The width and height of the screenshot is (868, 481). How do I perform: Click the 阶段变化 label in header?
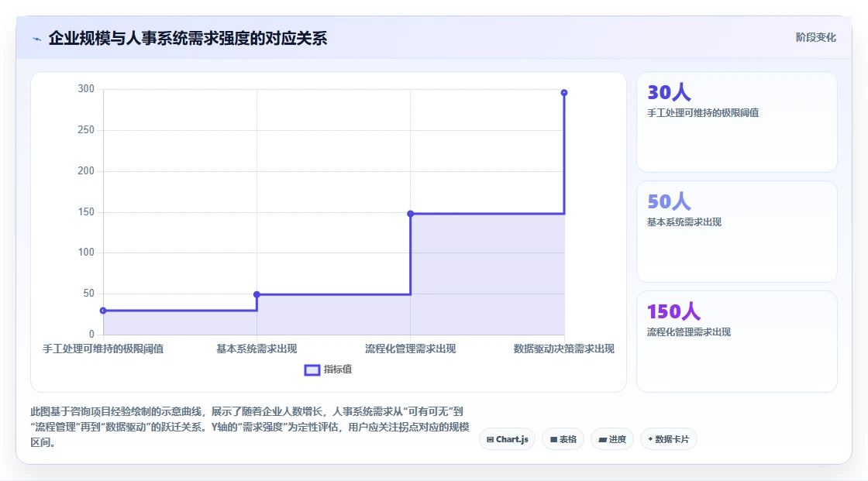(815, 37)
